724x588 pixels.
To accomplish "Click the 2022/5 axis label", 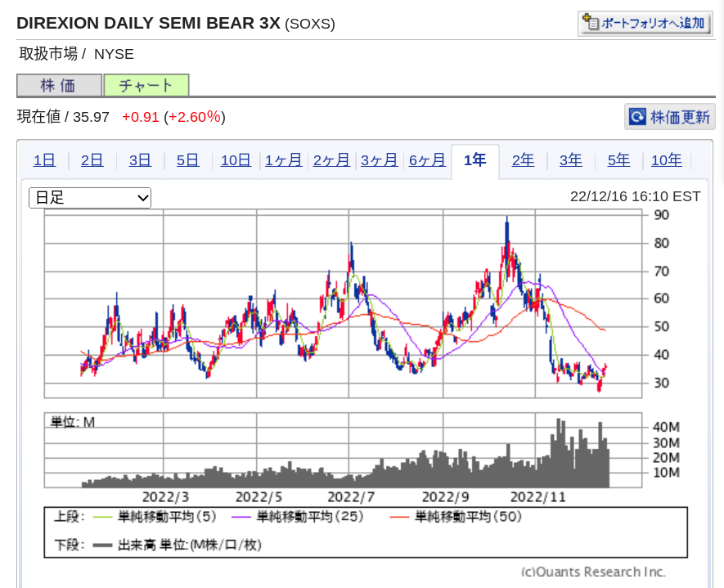I will click(259, 497).
